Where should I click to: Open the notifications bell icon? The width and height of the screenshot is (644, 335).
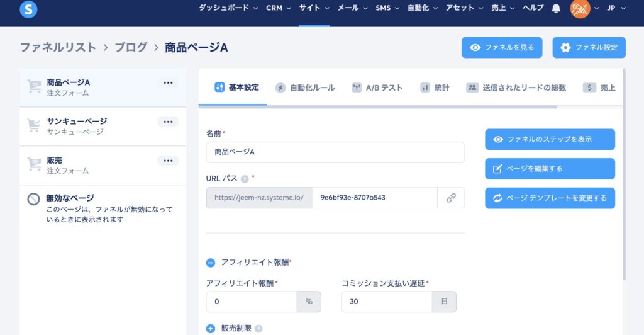click(556, 8)
